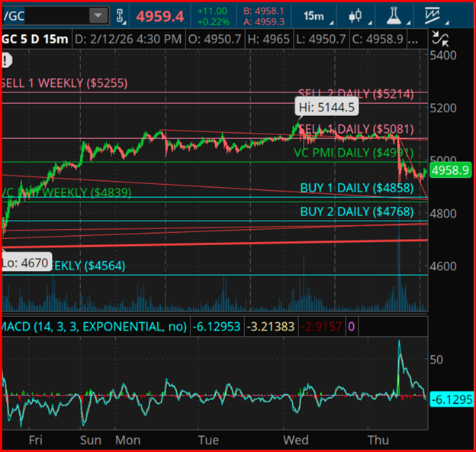
Task: Open the candlestick chart style menu
Action: click(355, 16)
